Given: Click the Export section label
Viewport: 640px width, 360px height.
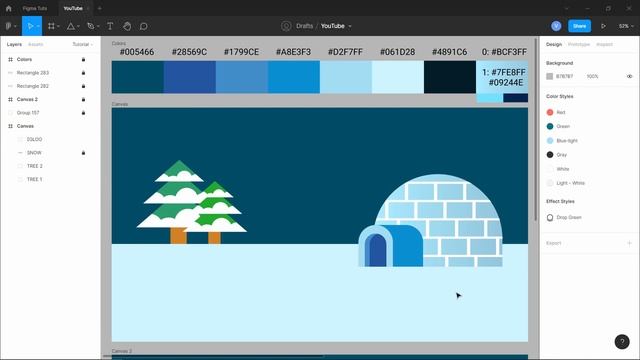Looking at the screenshot, I should coord(553,243).
